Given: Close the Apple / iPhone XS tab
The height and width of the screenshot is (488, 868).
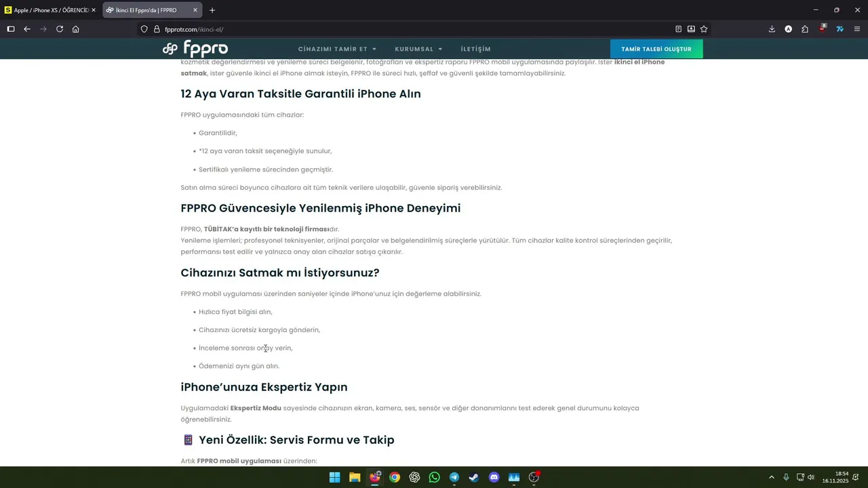Looking at the screenshot, I should tap(94, 10).
